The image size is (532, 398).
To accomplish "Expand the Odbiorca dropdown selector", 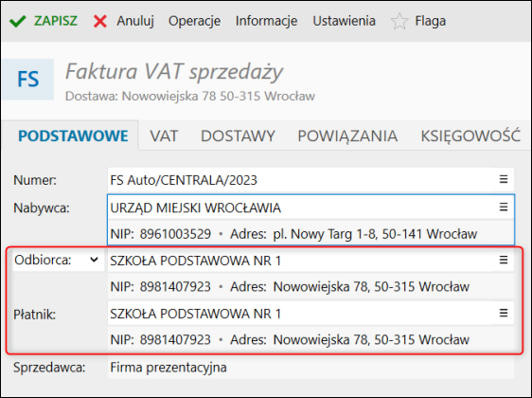I will point(94,261).
